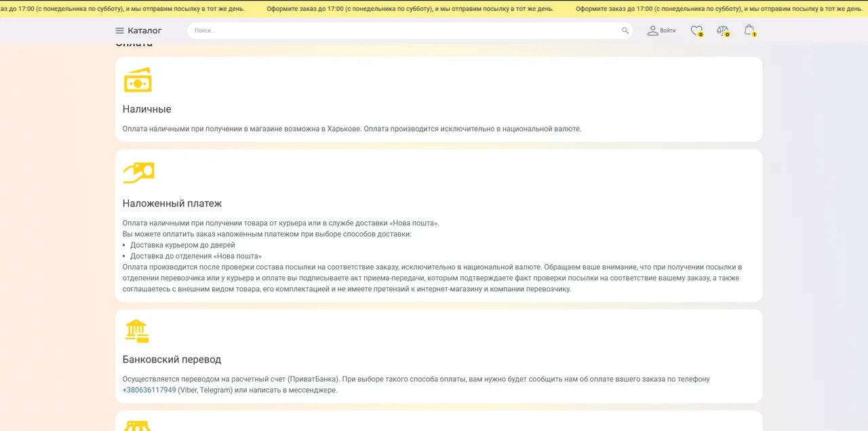The height and width of the screenshot is (431, 868).
Task: Click the user account icon
Action: [x=652, y=31]
